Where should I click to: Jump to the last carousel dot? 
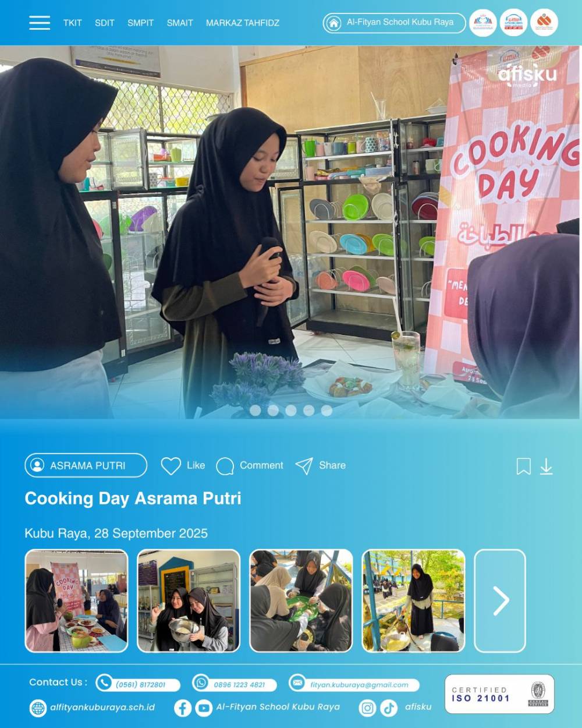point(327,411)
